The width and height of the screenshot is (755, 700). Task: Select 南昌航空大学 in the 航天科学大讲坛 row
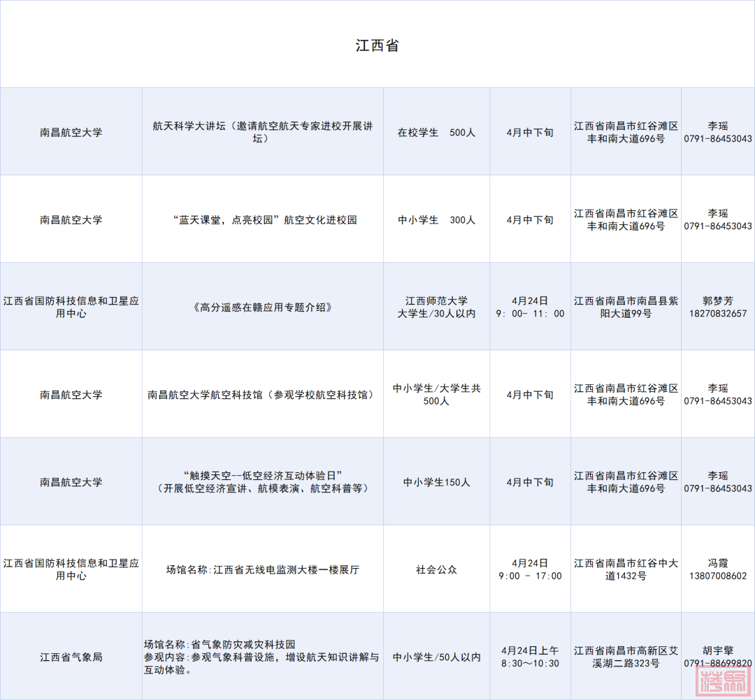(x=71, y=132)
